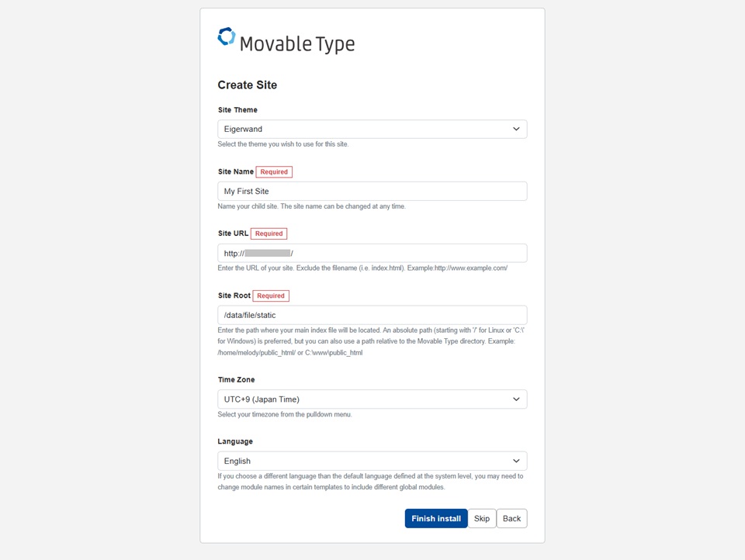
Task: Click the Finish install button
Action: point(435,518)
